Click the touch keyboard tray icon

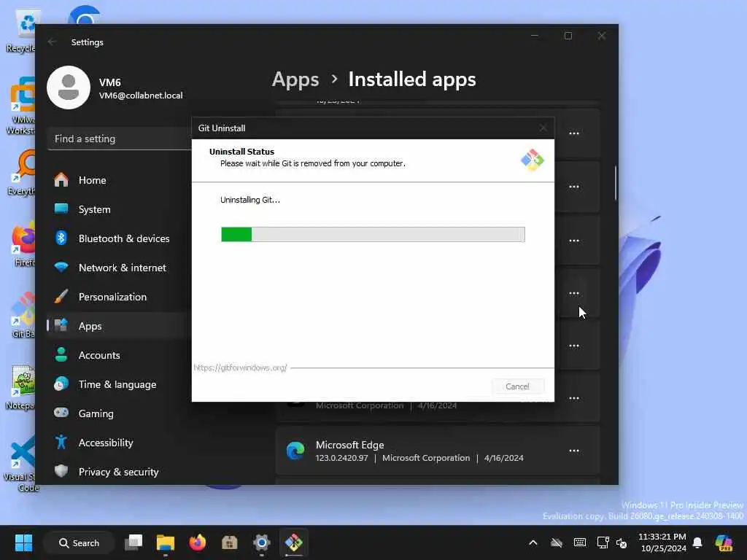click(580, 542)
